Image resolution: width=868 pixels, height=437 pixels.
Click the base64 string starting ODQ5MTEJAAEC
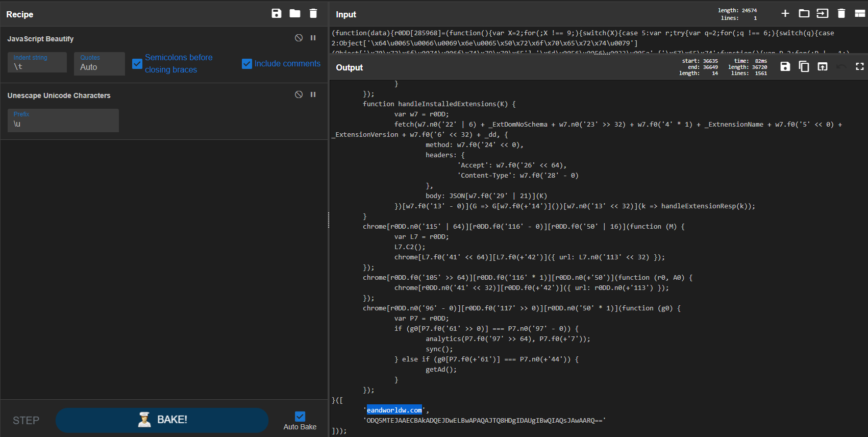tap(484, 421)
